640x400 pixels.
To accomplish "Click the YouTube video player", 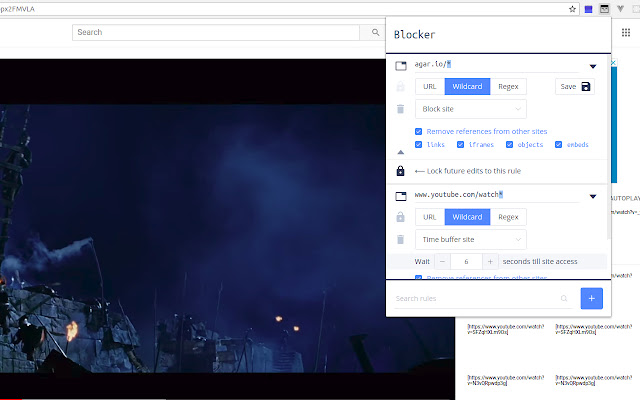I will pos(227,228).
